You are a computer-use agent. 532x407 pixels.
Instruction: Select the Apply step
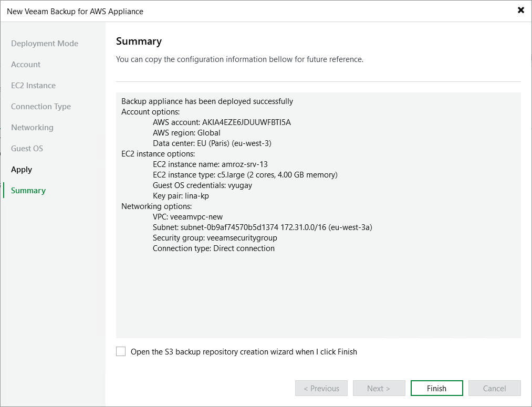coord(22,169)
